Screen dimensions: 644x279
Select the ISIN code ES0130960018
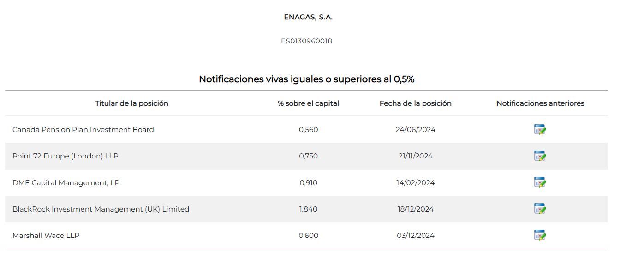point(306,41)
